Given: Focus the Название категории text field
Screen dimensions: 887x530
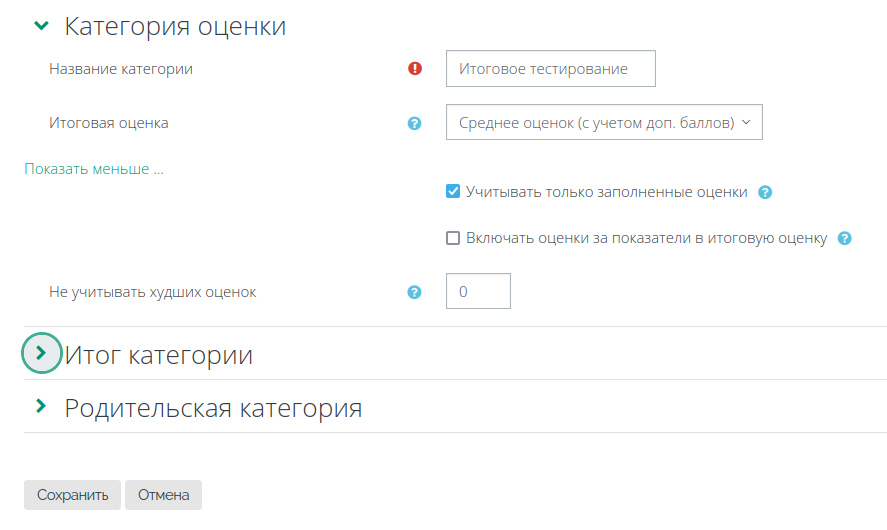Looking at the screenshot, I should click(x=551, y=68).
